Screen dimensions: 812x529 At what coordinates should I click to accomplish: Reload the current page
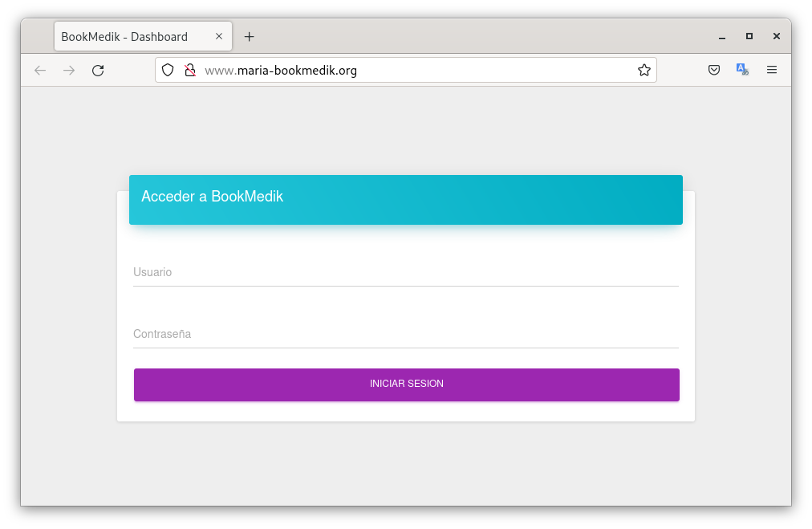tap(98, 71)
